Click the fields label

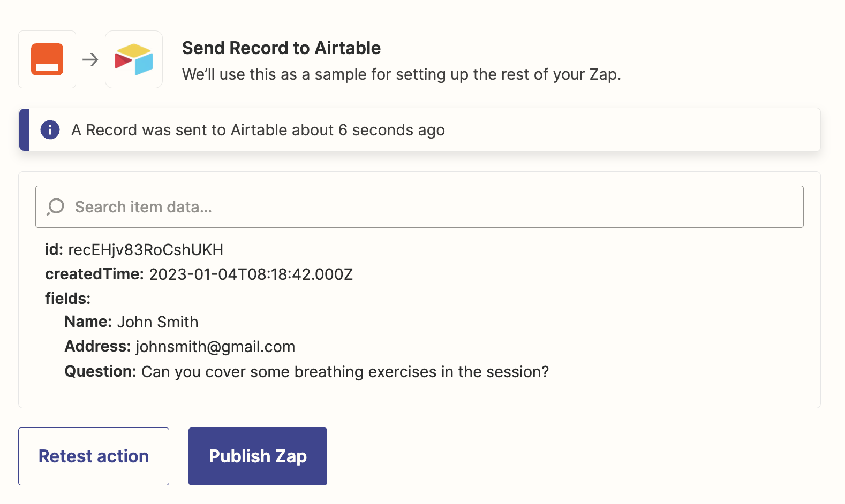click(x=68, y=299)
